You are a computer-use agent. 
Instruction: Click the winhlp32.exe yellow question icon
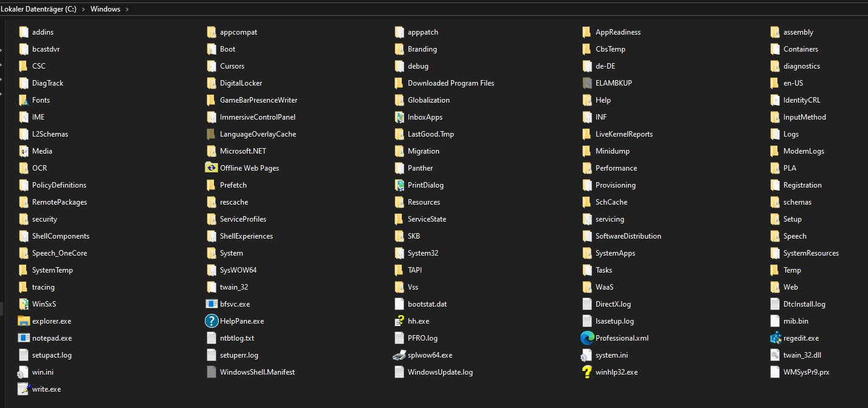[587, 372]
